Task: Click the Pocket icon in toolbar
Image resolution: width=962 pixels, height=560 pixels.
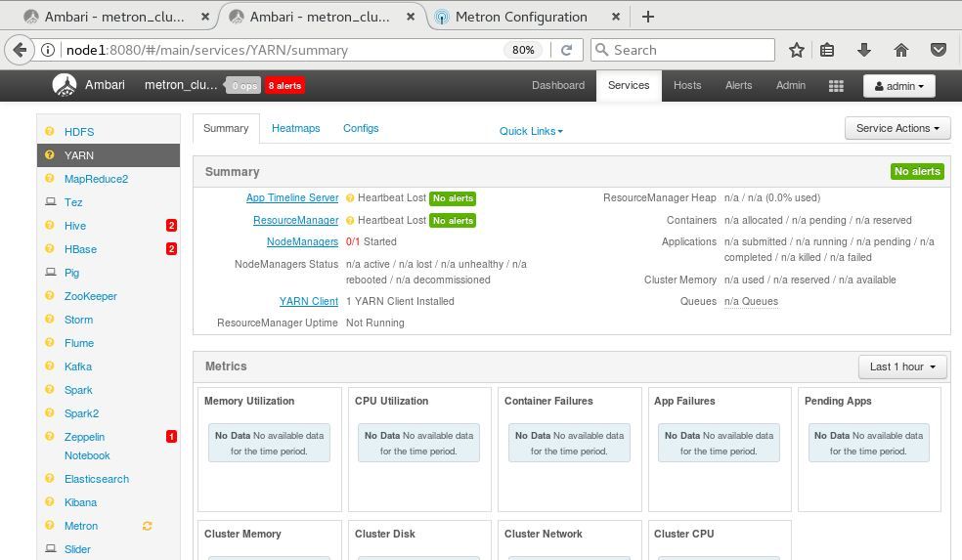Action: coord(938,50)
